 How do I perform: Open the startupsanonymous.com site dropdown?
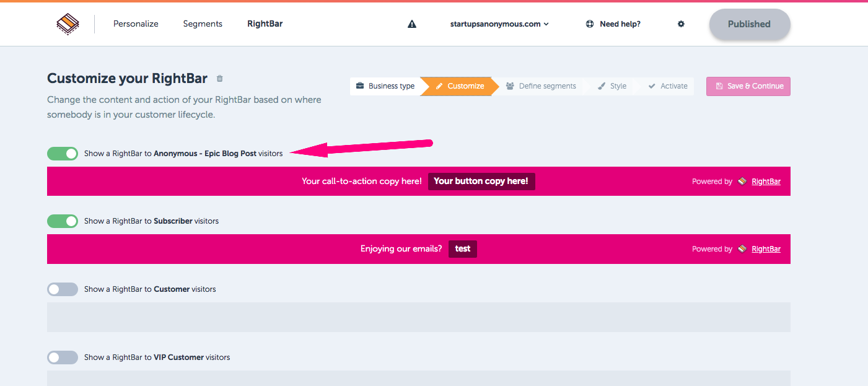pos(499,24)
